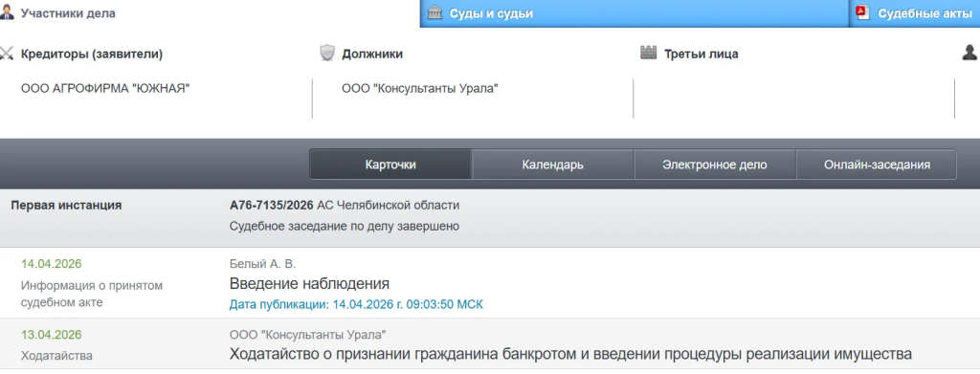Open Ходатайство о признании гражданина банкротом

coord(570,355)
